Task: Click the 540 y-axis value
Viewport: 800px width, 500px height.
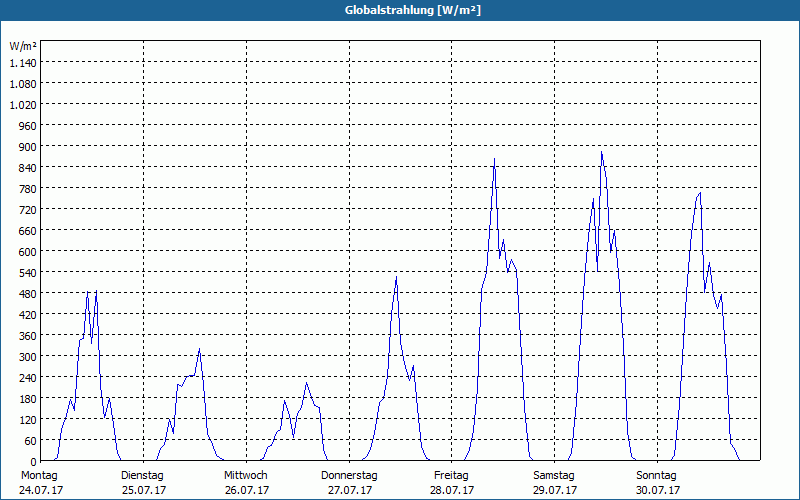Action: [29, 272]
